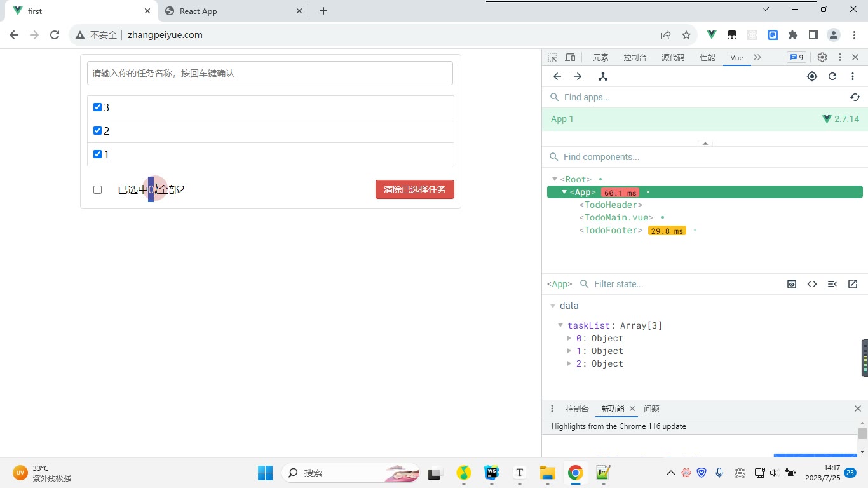Uncheck the checkbox for task 2
This screenshot has height=488, width=868.
(x=97, y=131)
